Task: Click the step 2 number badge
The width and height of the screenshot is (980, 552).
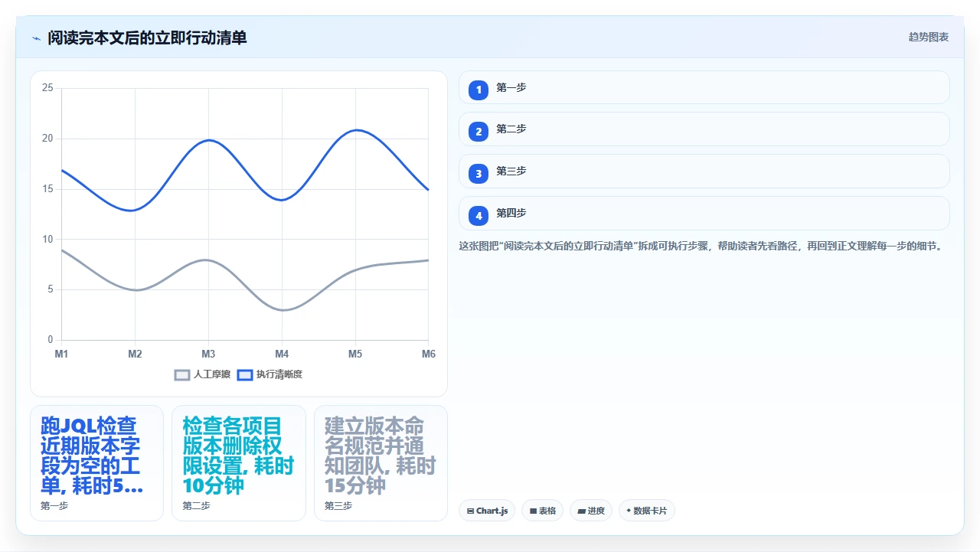Action: click(479, 132)
